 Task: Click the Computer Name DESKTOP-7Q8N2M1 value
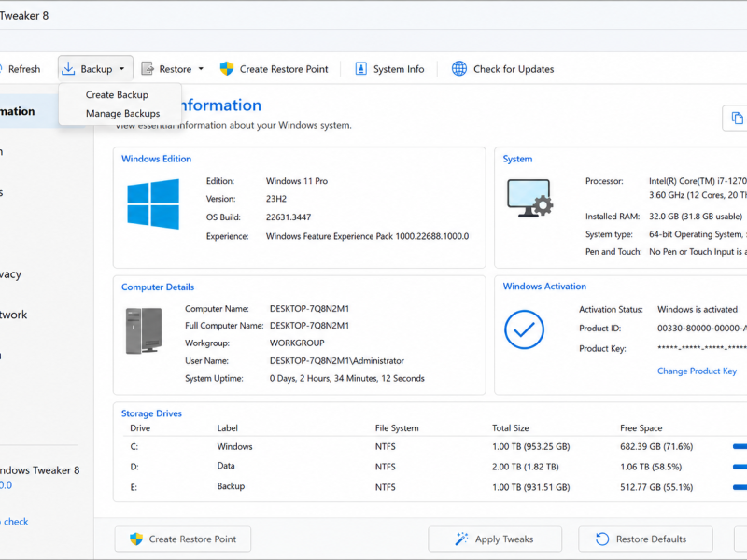(309, 309)
